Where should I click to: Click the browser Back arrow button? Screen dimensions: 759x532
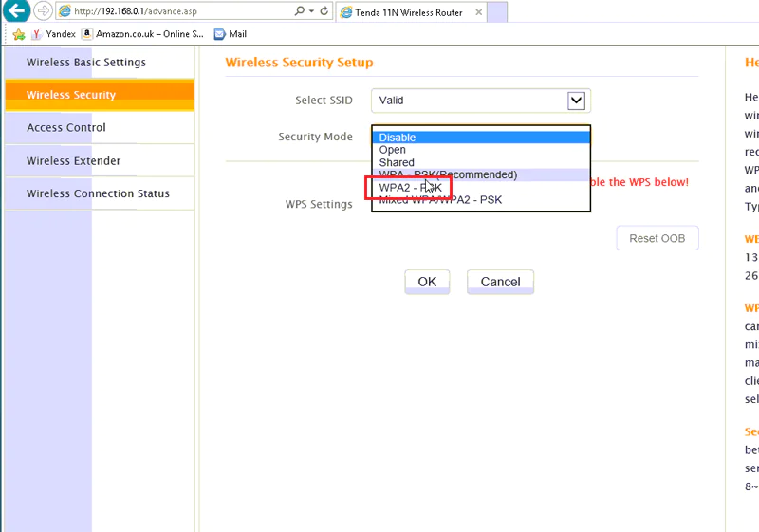(16, 11)
